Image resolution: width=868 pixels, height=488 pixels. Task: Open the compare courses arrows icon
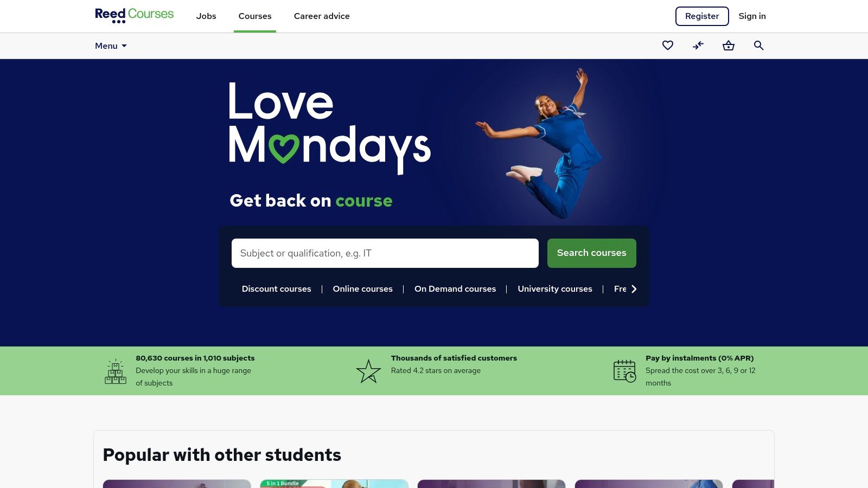(698, 46)
